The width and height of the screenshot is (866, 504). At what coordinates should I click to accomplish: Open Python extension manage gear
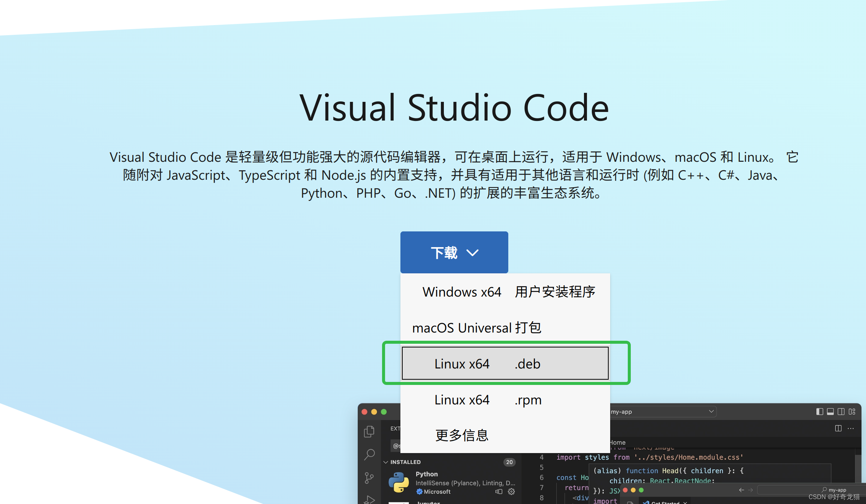[x=511, y=492]
